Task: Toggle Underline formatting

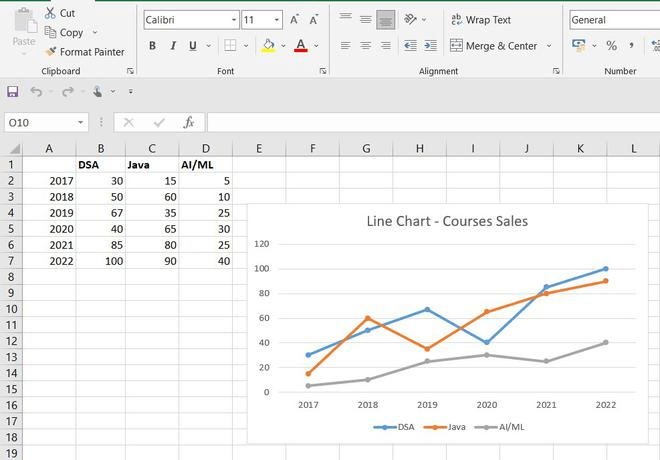Action: click(x=193, y=45)
